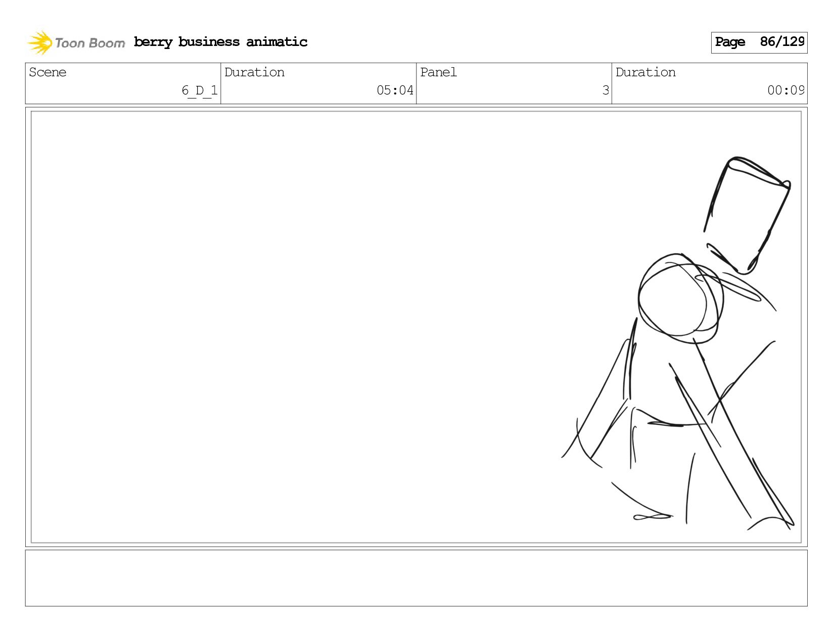The image size is (834, 644).
Task: Click the empty notes box below the panel
Action: 416,578
